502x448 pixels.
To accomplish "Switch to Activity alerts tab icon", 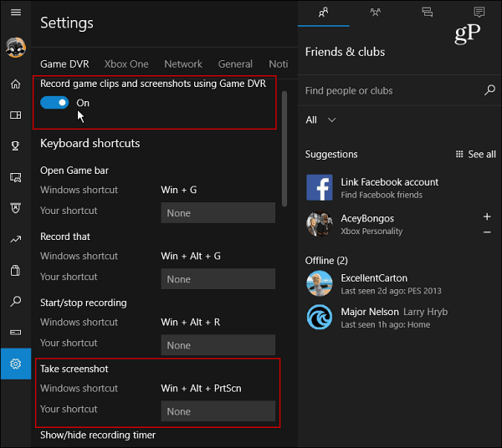I will (x=479, y=13).
